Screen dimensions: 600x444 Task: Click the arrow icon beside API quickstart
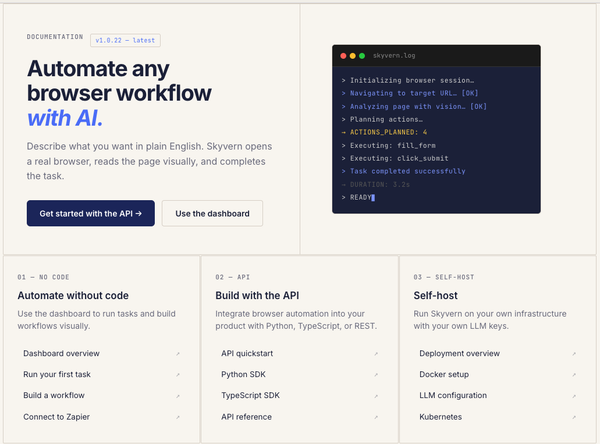(376, 354)
